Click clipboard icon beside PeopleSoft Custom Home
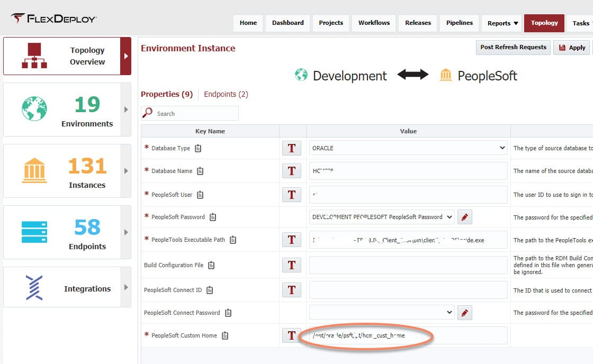Viewport: 593px width, 364px height. point(225,335)
